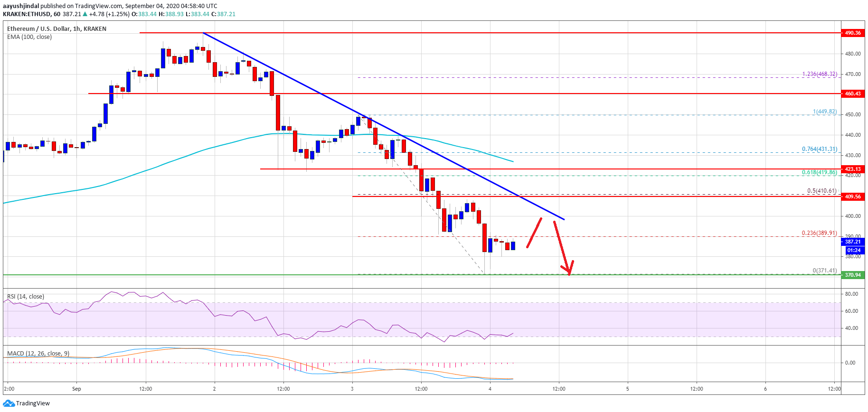Select the Ethereum / U.S. Dollar chart title
This screenshot has width=868, height=412.
57,28
